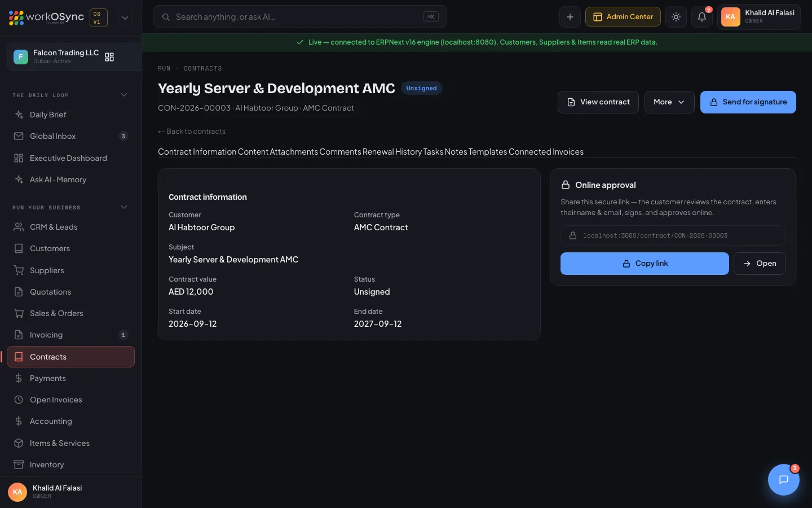The height and width of the screenshot is (508, 812).
Task: Toggle the light/dark theme sun icon
Action: (x=676, y=17)
